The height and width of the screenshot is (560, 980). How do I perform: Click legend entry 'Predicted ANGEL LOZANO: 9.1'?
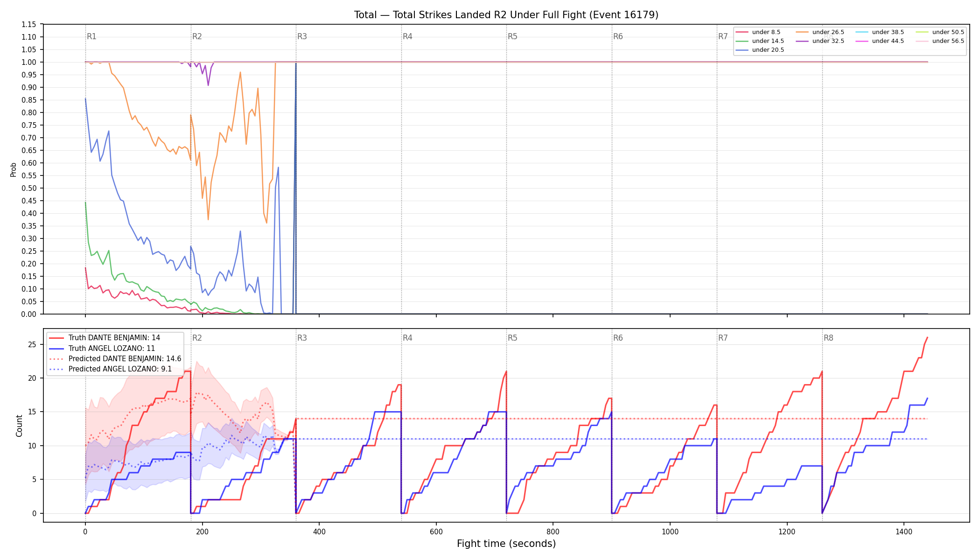[120, 369]
